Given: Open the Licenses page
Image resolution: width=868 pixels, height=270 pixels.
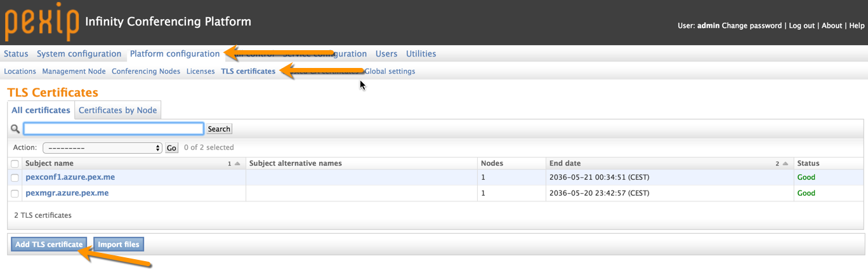Looking at the screenshot, I should [201, 71].
